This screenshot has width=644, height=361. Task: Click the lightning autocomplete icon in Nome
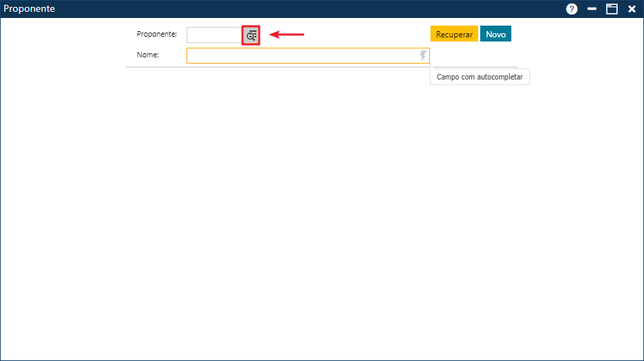(424, 55)
